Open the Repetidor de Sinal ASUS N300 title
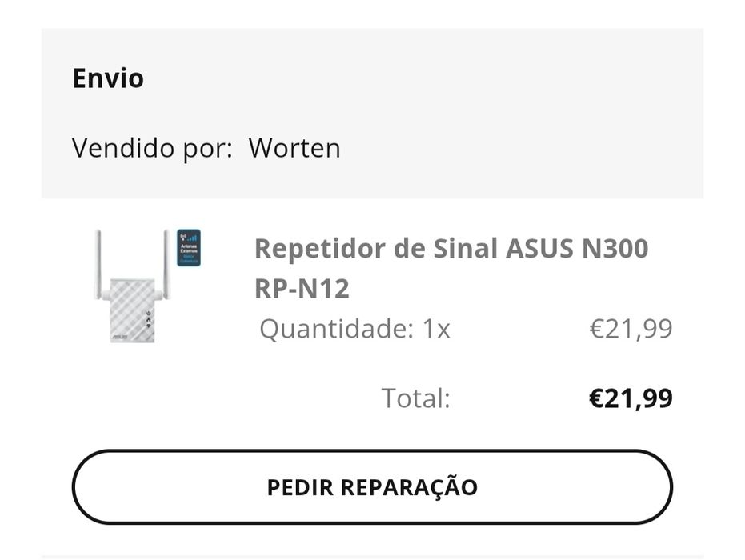This screenshot has width=745, height=560. [451, 249]
